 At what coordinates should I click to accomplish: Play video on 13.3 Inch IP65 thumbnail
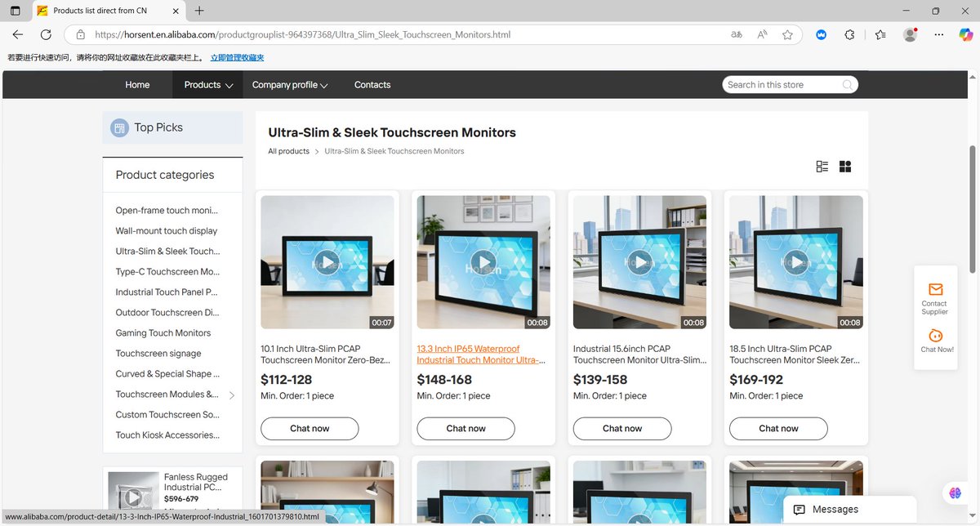[x=483, y=262]
